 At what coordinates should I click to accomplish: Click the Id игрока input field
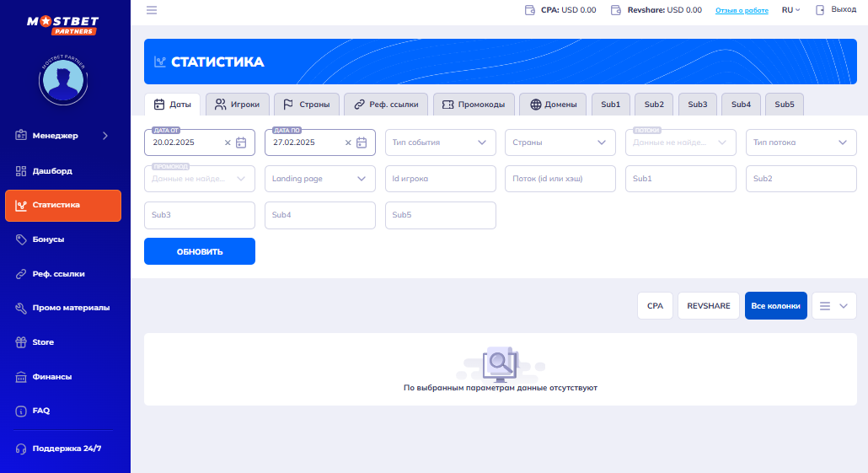click(440, 179)
